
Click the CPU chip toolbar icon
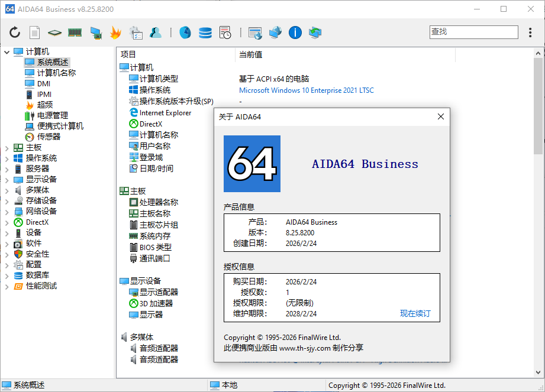[54, 33]
